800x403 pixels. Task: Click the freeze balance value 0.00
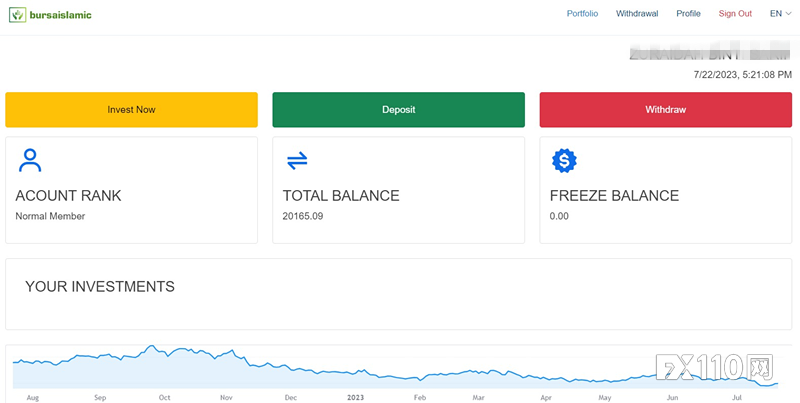tap(559, 216)
